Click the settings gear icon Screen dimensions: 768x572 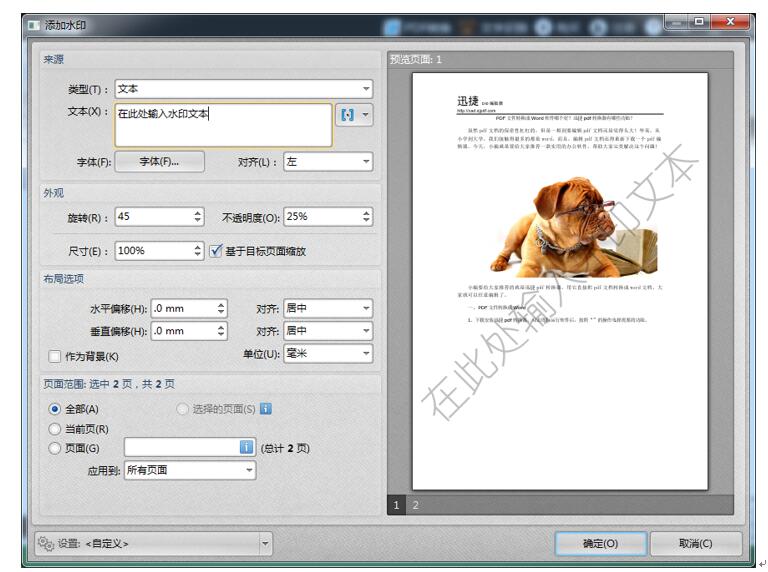[46, 543]
